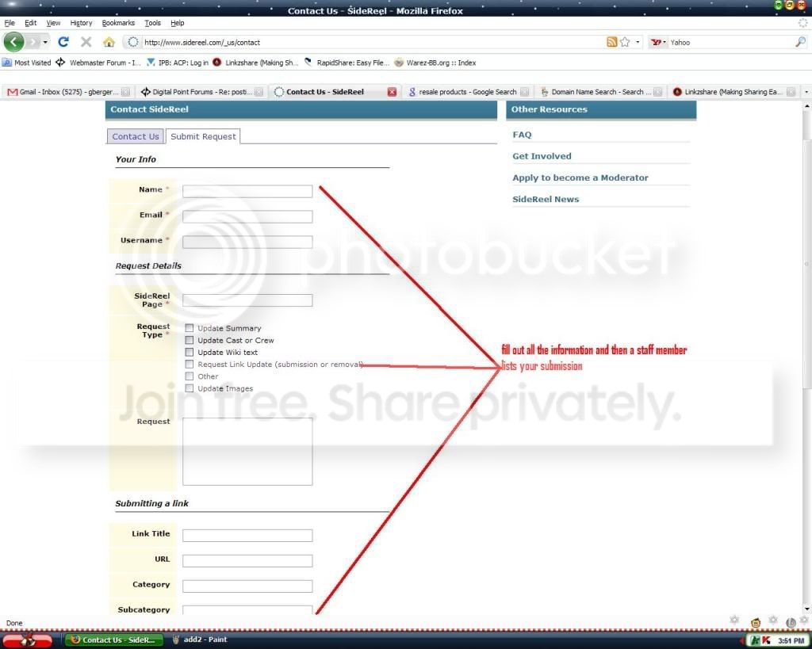Click the Username input field
Image resolution: width=812 pixels, height=649 pixels.
click(247, 242)
